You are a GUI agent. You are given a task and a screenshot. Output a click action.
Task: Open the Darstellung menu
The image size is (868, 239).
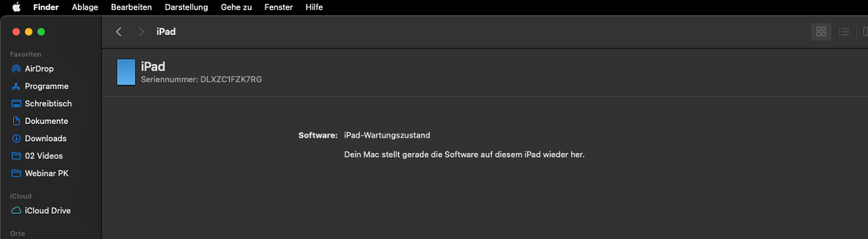tap(186, 7)
